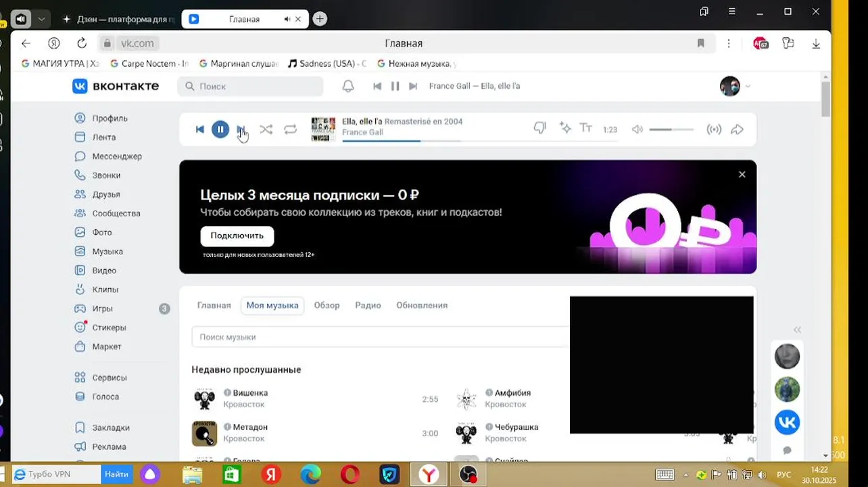Open the Ella, elle l'a album cover
This screenshot has width=868, height=487.
[x=323, y=129]
